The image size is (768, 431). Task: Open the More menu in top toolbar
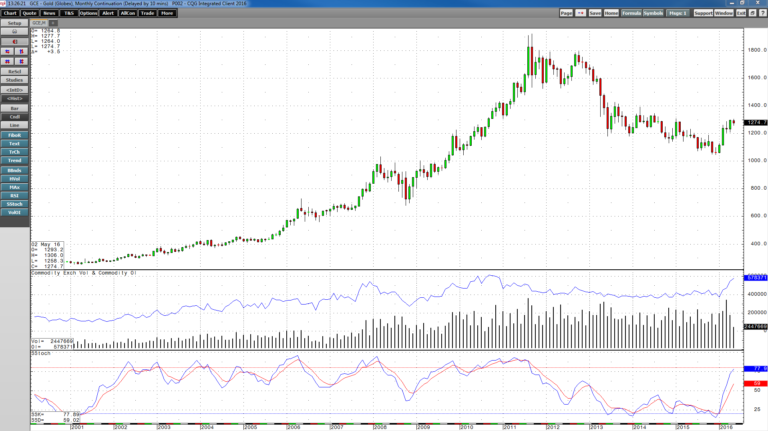(x=167, y=13)
